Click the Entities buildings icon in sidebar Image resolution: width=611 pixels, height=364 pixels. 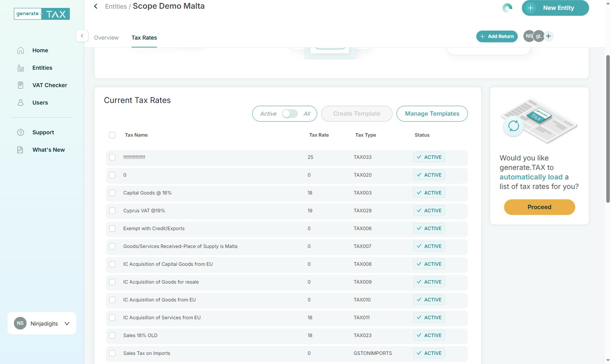click(21, 68)
